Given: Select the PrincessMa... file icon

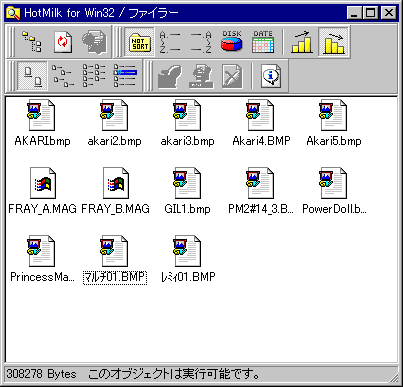Looking at the screenshot, I should tap(42, 251).
